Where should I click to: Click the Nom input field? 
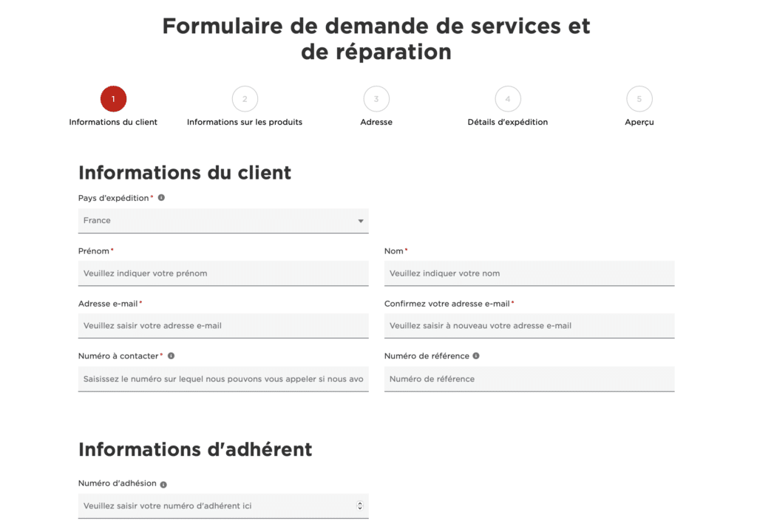pyautogui.click(x=529, y=273)
